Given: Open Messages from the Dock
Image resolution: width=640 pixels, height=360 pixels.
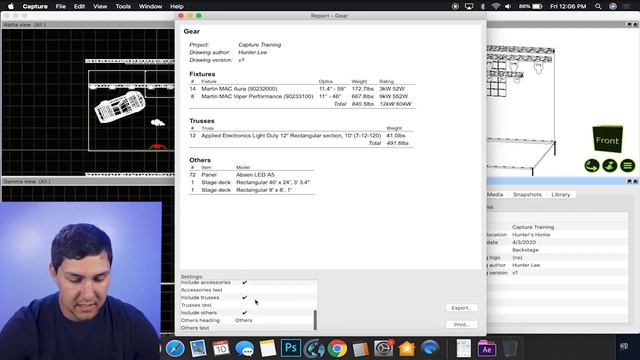Looking at the screenshot, I should coord(244,349).
